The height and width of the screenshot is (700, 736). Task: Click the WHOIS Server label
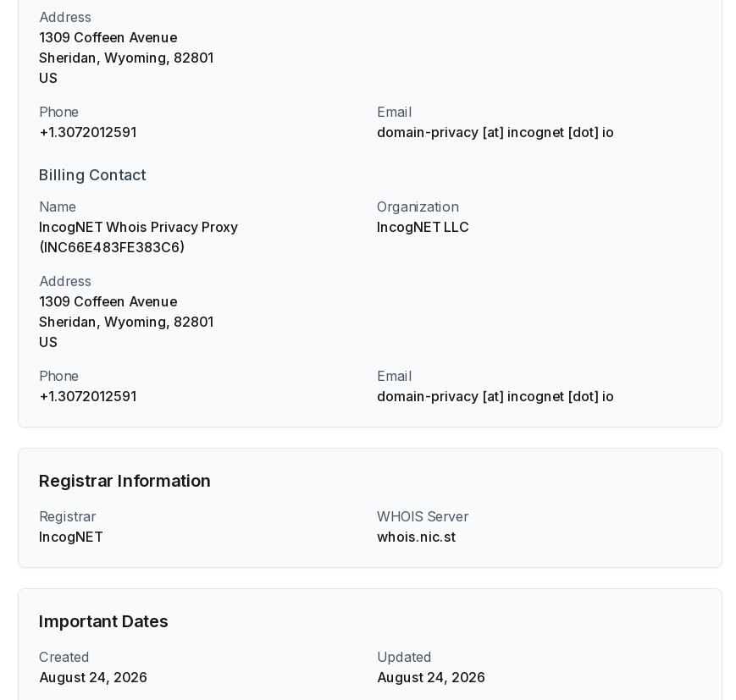tap(423, 516)
